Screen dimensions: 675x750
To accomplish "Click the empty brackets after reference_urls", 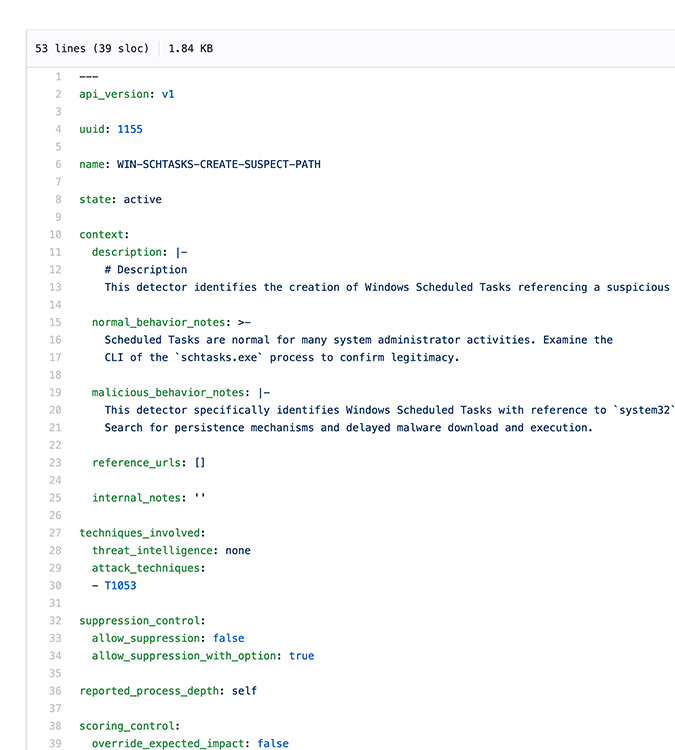I will pos(200,462).
